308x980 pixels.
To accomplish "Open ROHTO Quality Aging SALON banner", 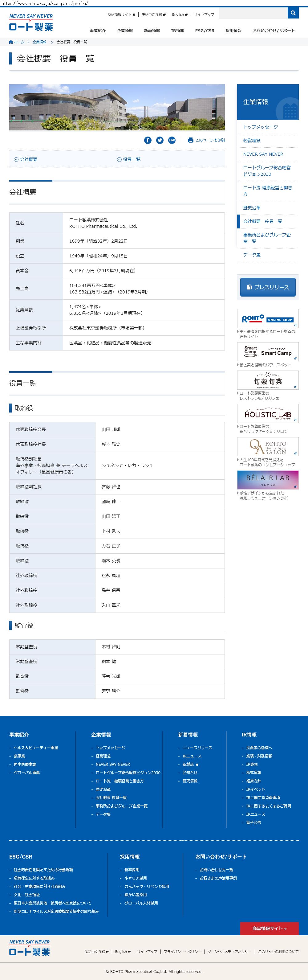I will (x=268, y=447).
